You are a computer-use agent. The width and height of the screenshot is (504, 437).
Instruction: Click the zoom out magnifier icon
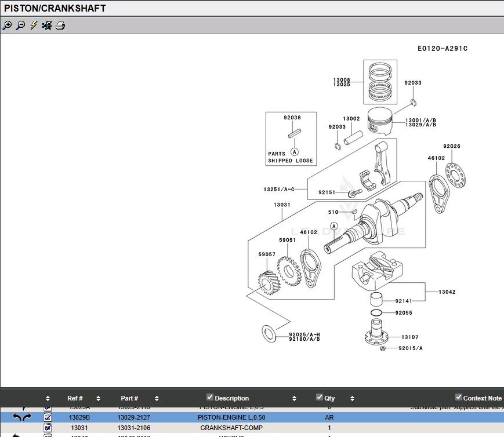[20, 26]
